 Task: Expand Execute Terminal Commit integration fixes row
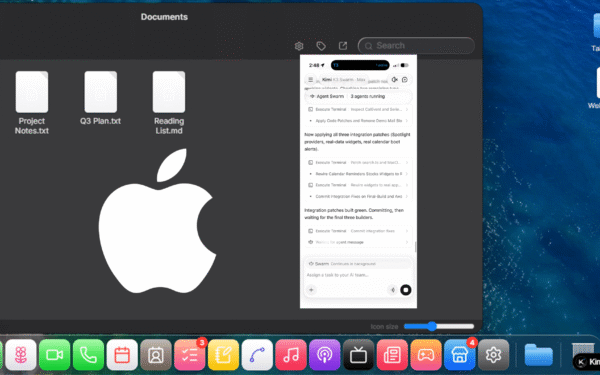[x=358, y=231]
